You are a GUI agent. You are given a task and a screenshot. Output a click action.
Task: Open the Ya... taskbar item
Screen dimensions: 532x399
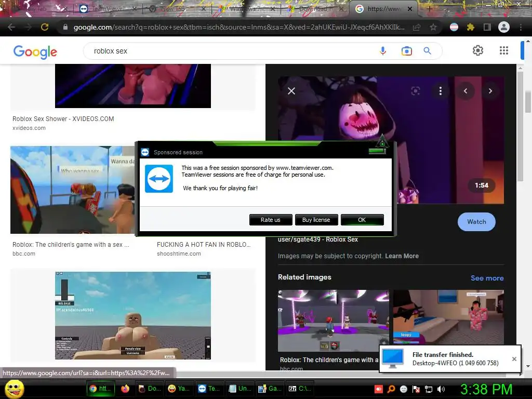pyautogui.click(x=179, y=389)
